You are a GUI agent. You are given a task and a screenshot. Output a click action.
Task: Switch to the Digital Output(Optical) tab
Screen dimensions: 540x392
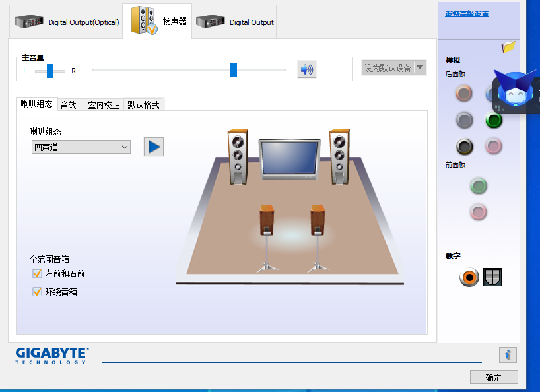click(x=66, y=22)
